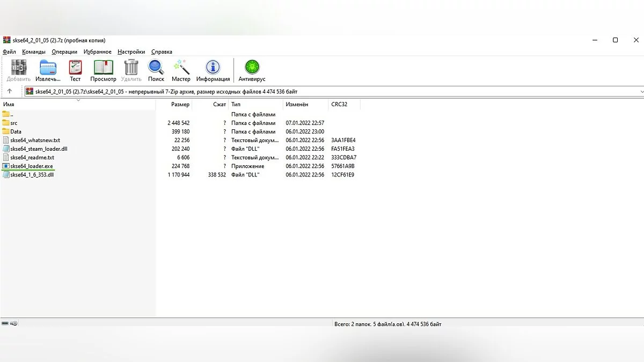The image size is (644, 362).
Task: Open the Настройки menu
Action: pos(131,52)
